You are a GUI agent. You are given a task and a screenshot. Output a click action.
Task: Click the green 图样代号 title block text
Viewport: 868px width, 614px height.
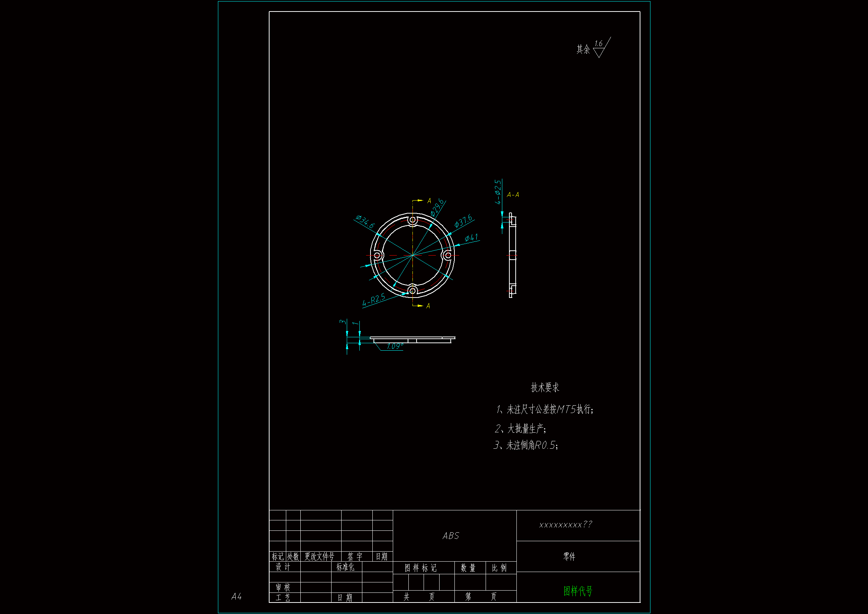tap(578, 591)
